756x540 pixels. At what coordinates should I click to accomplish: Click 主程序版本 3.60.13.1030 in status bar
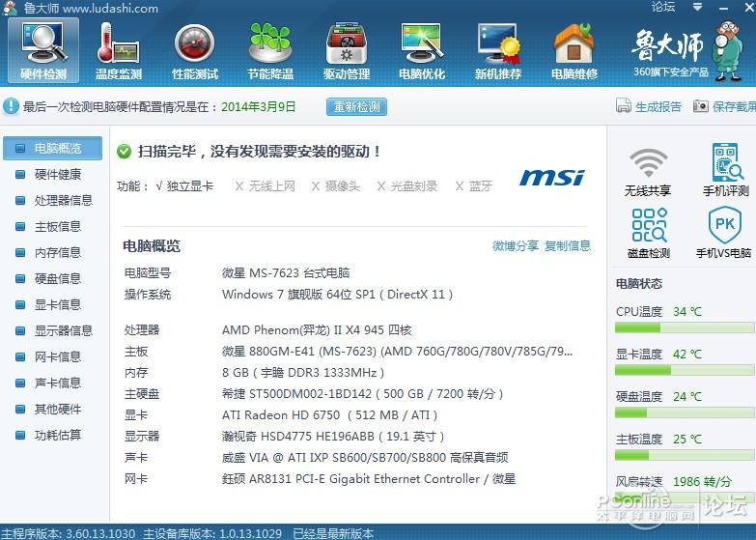[68, 533]
